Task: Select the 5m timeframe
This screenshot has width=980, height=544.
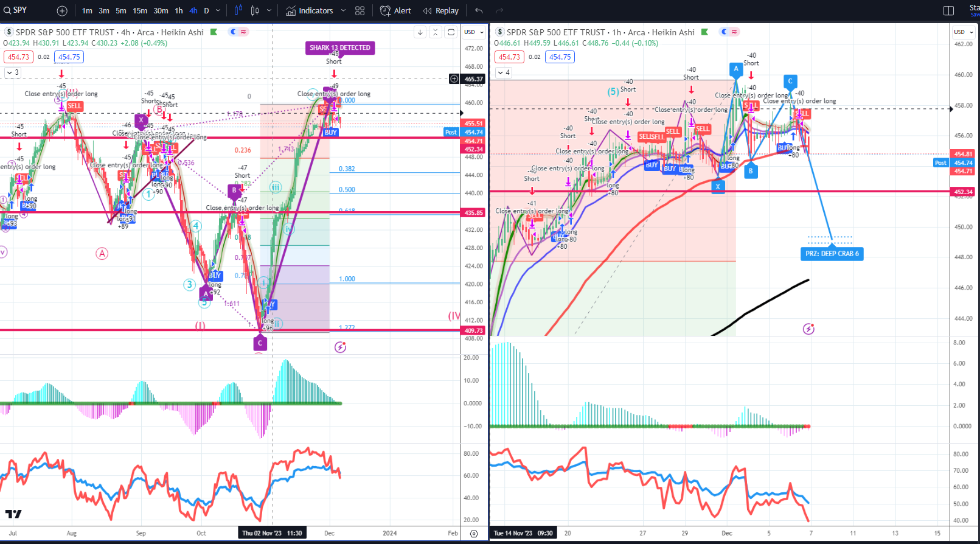Action: tap(121, 10)
